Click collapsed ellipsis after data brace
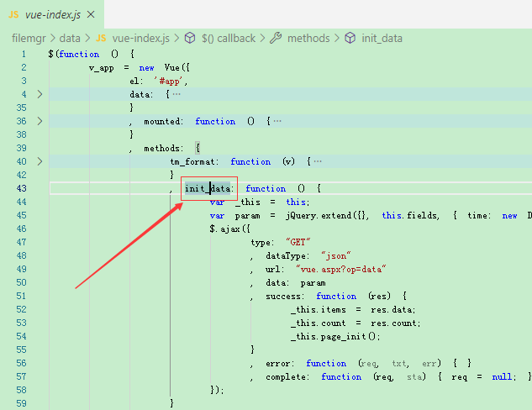The image size is (532, 410). [x=176, y=94]
